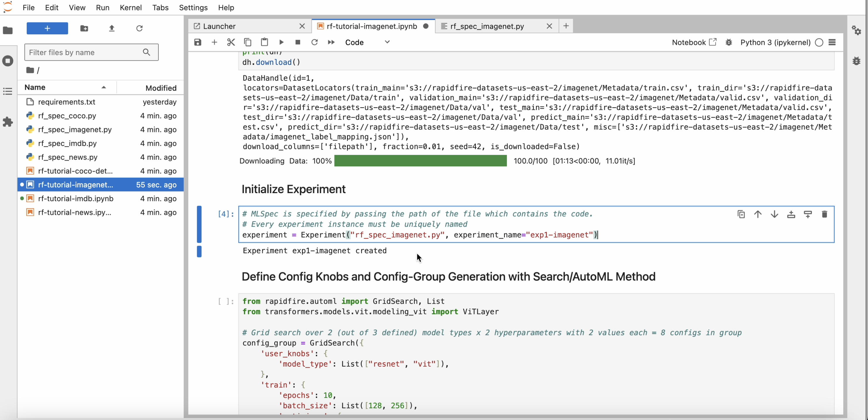Image resolution: width=868 pixels, height=420 pixels.
Task: Move the active cell down
Action: click(x=774, y=214)
